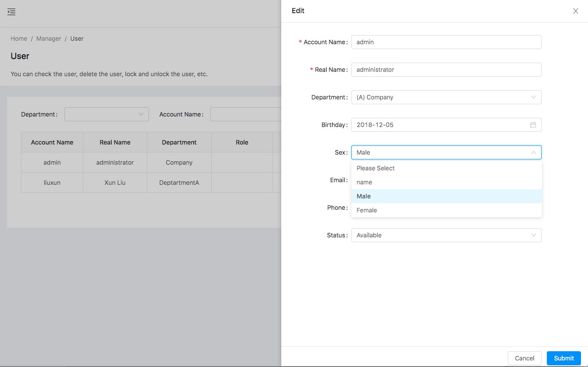
Task: Open the Manager breadcrumb link
Action: tap(49, 39)
